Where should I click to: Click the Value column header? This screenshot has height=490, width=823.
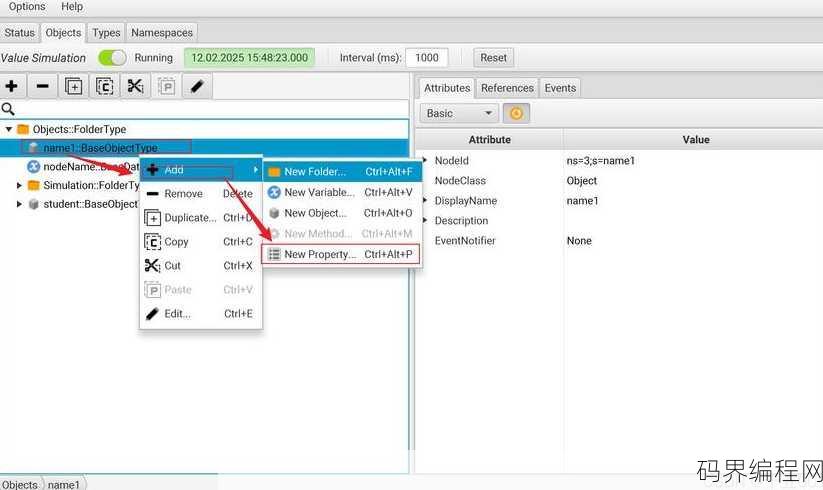pos(695,140)
